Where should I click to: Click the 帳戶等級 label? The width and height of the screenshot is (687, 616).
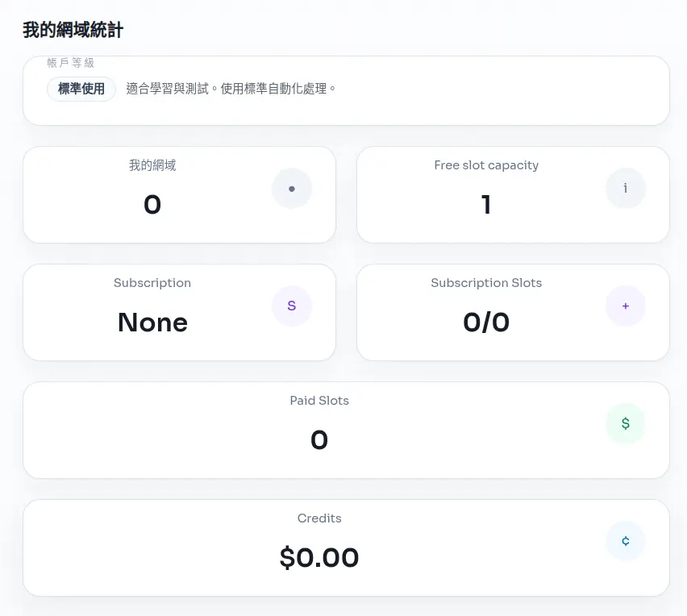pyautogui.click(x=70, y=63)
